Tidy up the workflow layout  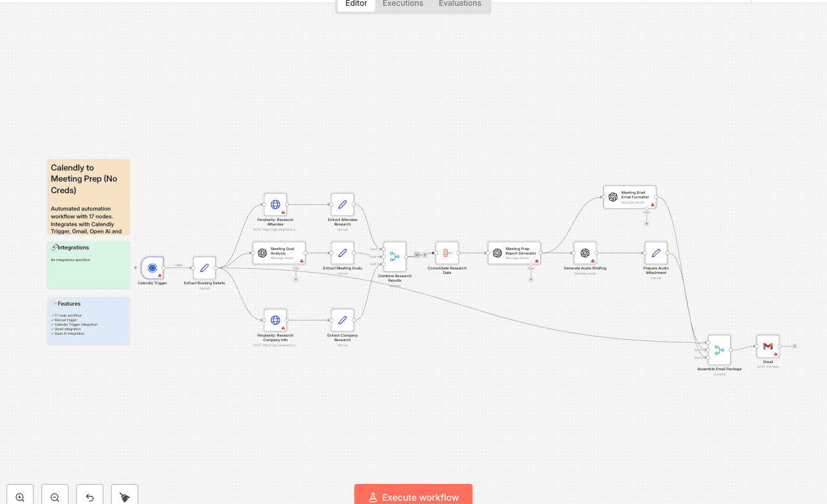pos(124,496)
